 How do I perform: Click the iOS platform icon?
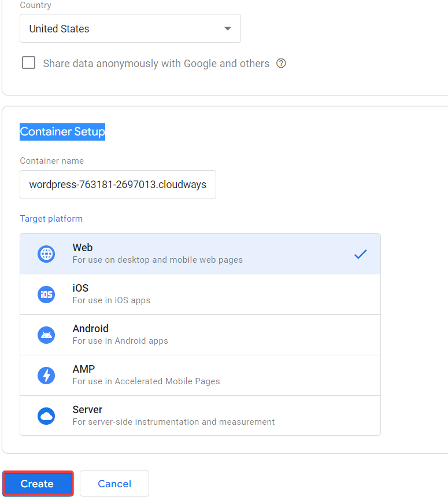pyautogui.click(x=46, y=294)
